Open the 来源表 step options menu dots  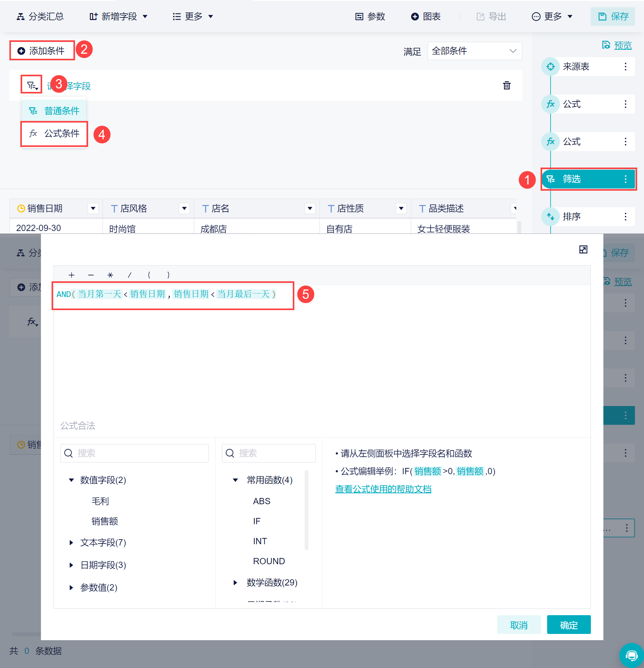[x=625, y=67]
